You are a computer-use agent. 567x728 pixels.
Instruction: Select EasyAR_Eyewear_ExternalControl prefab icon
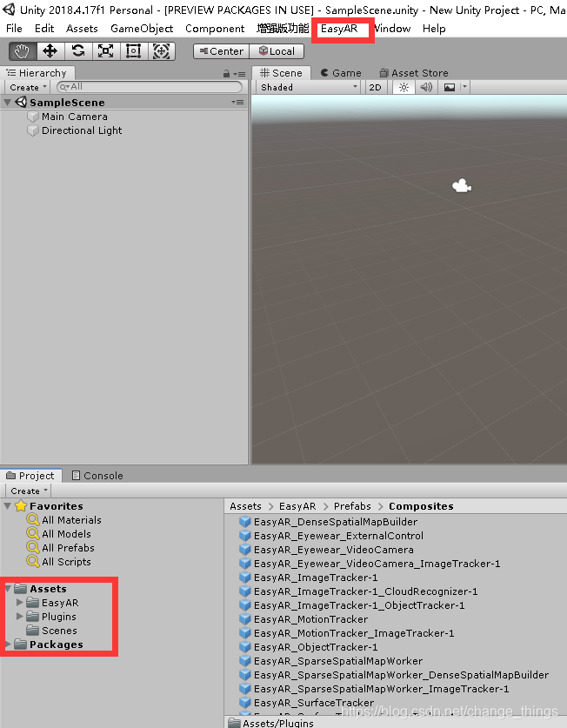point(244,536)
